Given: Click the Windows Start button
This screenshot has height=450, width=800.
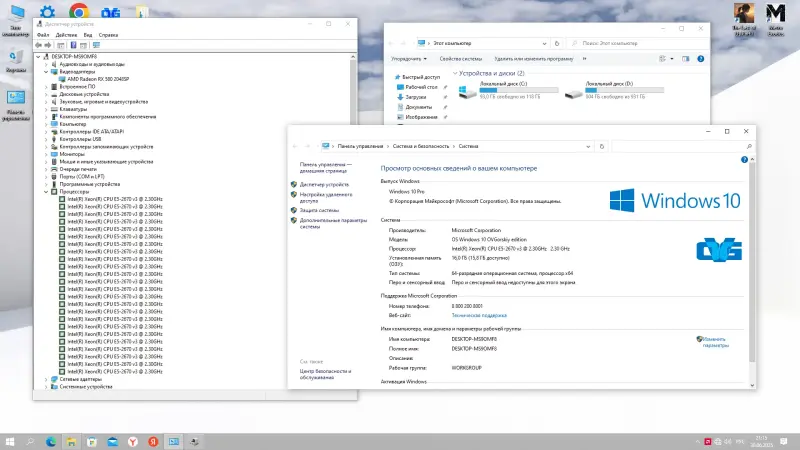Looking at the screenshot, I should [10, 442].
